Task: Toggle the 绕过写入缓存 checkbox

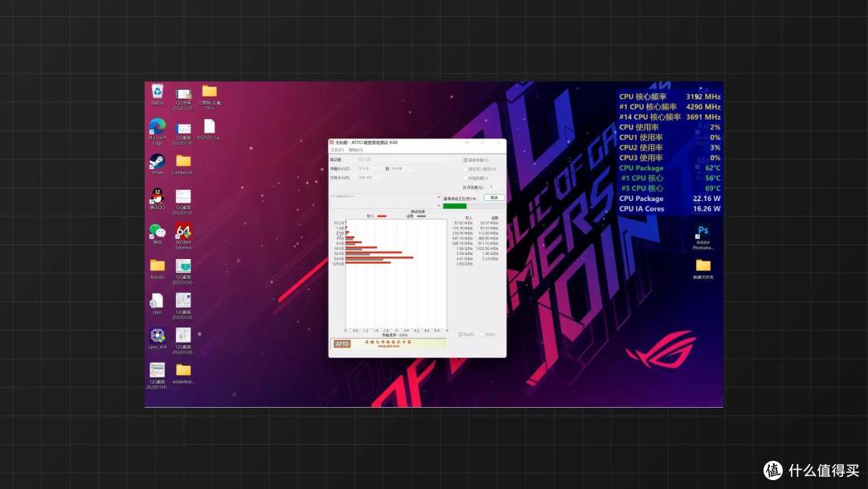Action: (465, 169)
